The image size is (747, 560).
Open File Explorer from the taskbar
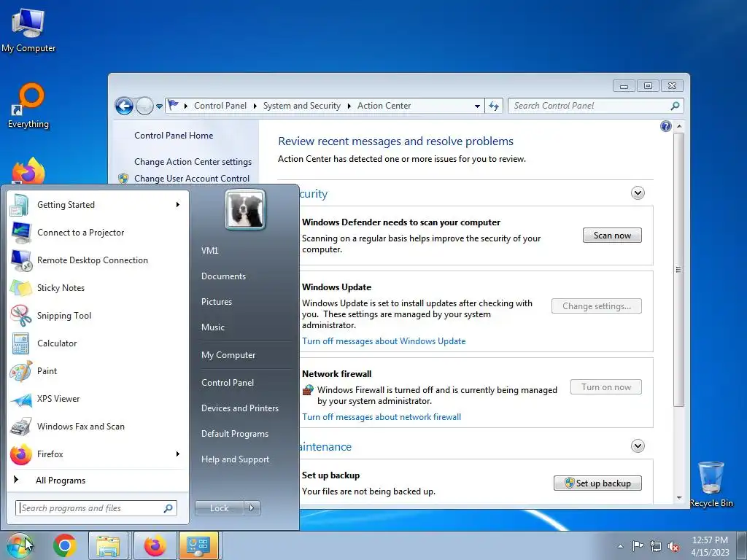click(108, 545)
